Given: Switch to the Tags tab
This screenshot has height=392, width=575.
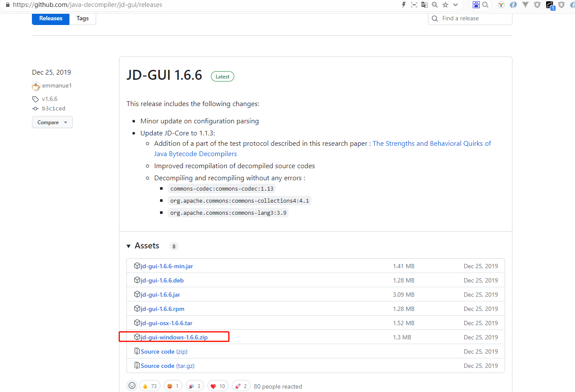Looking at the screenshot, I should tap(82, 19).
